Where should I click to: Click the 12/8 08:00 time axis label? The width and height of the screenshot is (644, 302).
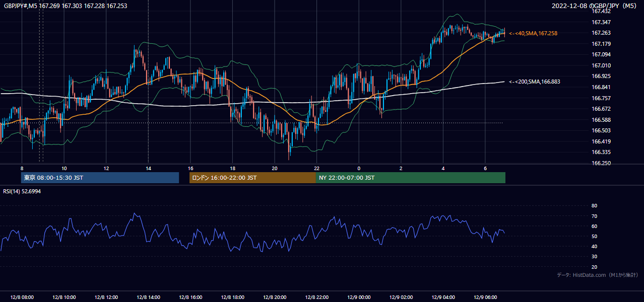coord(22,297)
